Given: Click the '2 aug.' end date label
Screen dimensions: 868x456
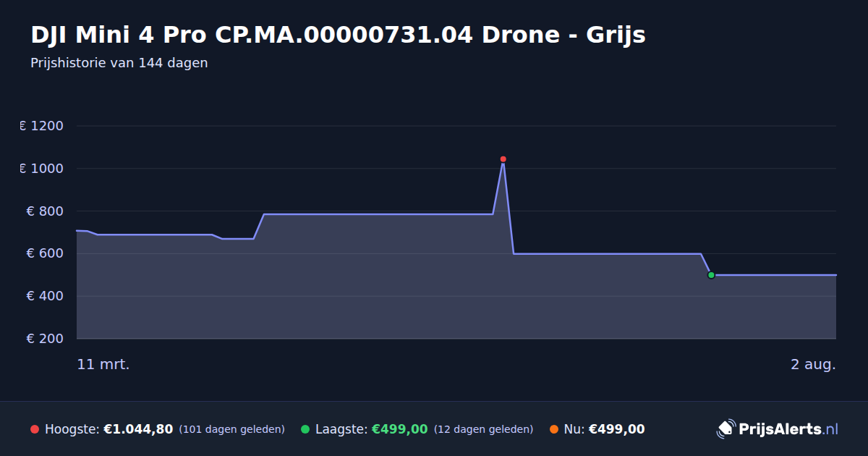Looking at the screenshot, I should tap(813, 364).
